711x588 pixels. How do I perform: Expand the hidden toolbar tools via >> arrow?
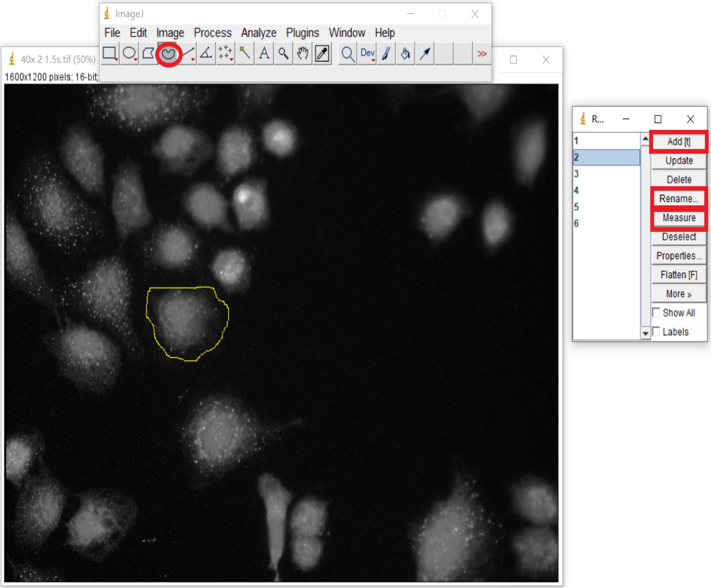point(482,53)
